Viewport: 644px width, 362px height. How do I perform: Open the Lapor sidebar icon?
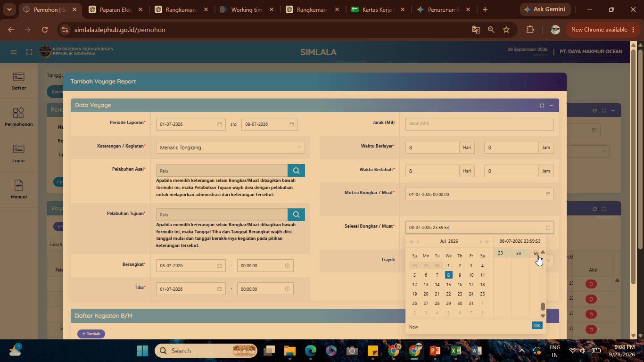(19, 154)
